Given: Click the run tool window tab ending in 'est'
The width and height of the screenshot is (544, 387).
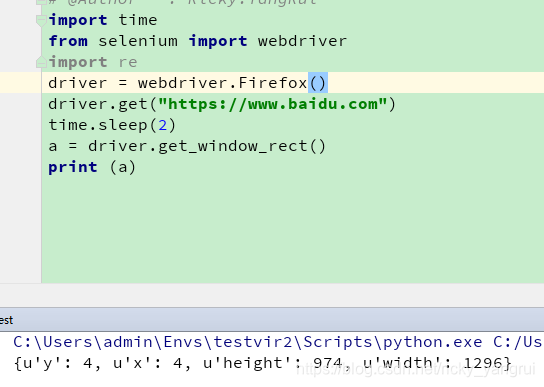Looking at the screenshot, I should [6, 320].
